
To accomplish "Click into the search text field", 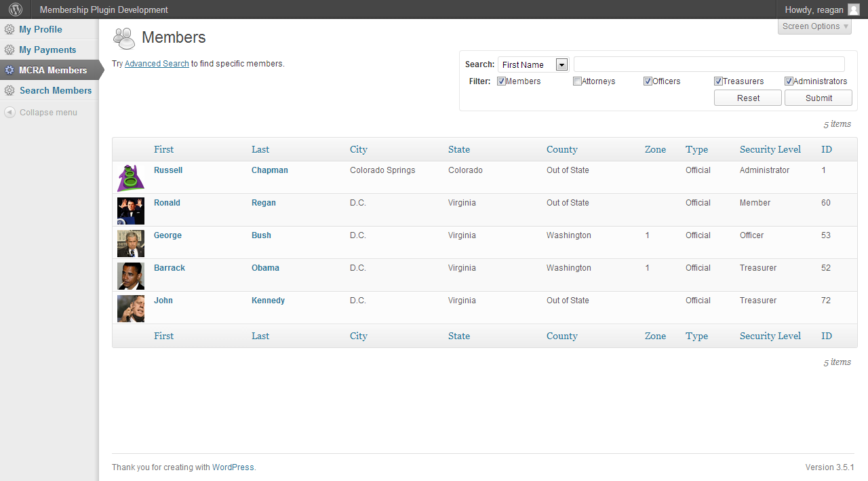I will point(709,64).
